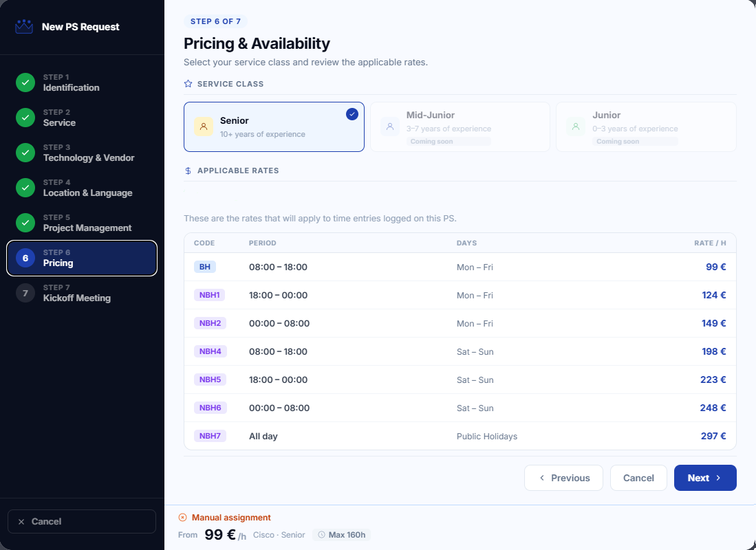Click the RATE / H column header
This screenshot has height=550, width=756.
pos(710,243)
